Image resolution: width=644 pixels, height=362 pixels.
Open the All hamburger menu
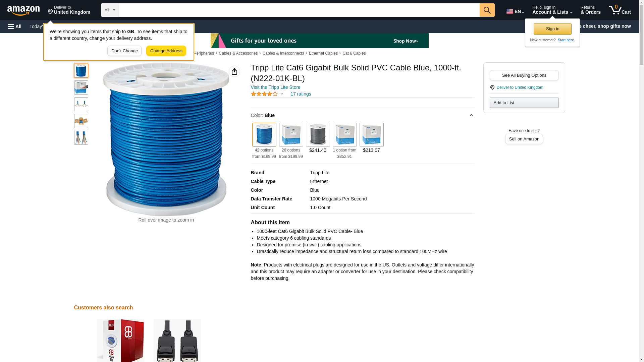tap(15, 26)
